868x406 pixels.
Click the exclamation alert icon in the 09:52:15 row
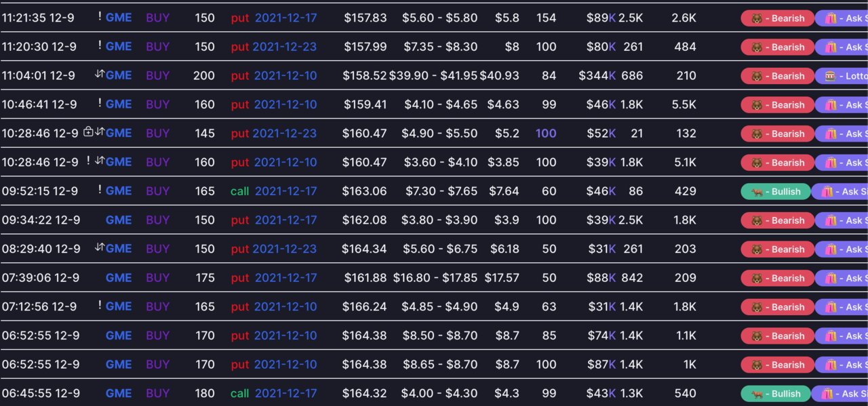pyautogui.click(x=100, y=190)
